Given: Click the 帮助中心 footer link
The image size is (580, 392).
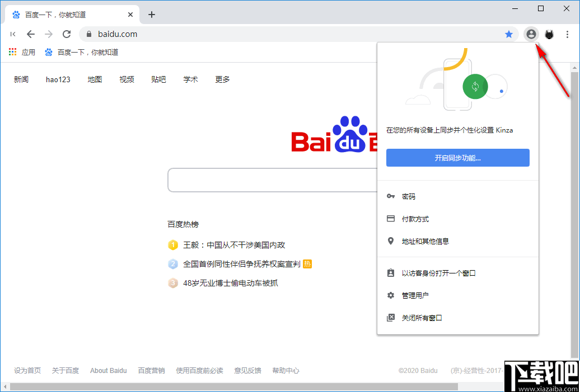Looking at the screenshot, I should tap(286, 371).
